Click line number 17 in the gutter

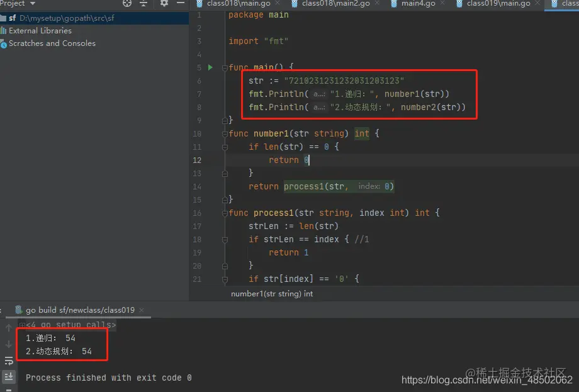pyautogui.click(x=197, y=226)
